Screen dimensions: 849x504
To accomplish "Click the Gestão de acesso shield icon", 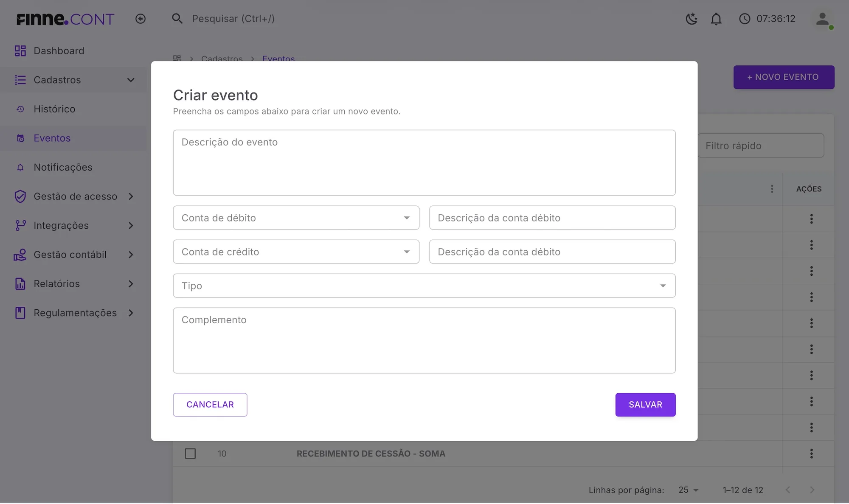I will [20, 196].
